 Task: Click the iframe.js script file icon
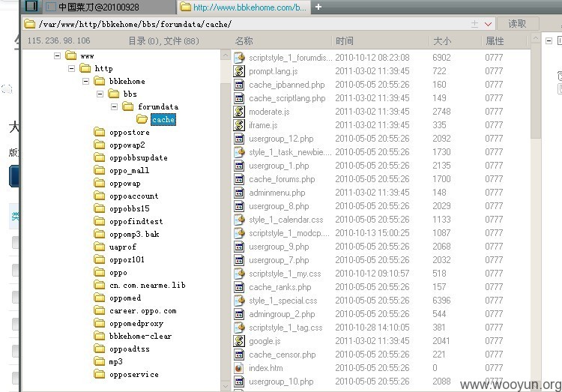tap(239, 125)
